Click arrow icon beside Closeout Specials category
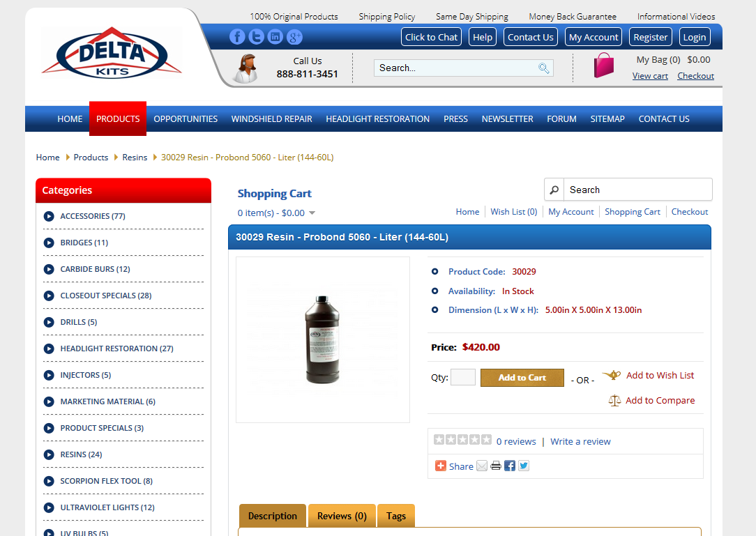Image resolution: width=756 pixels, height=536 pixels. [49, 296]
